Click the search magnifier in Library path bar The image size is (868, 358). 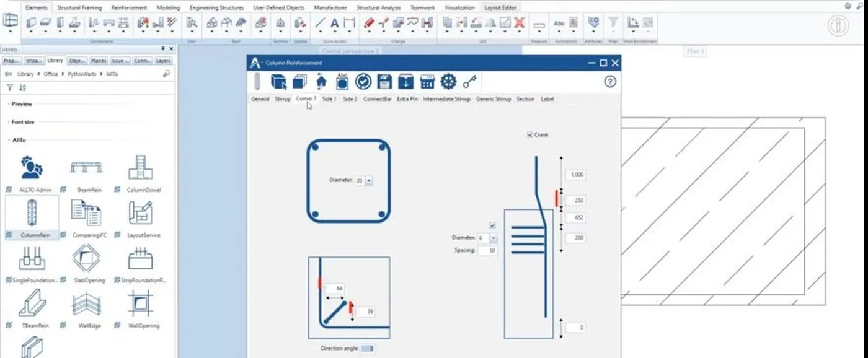pos(166,74)
